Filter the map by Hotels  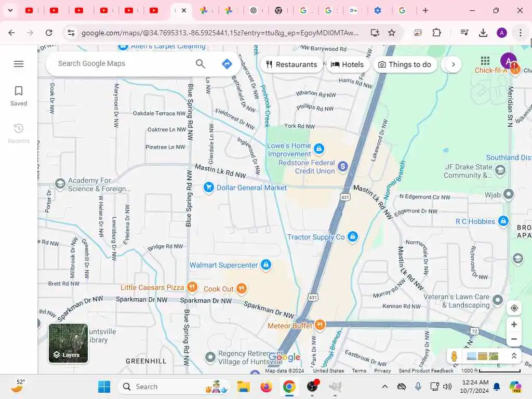(x=347, y=64)
